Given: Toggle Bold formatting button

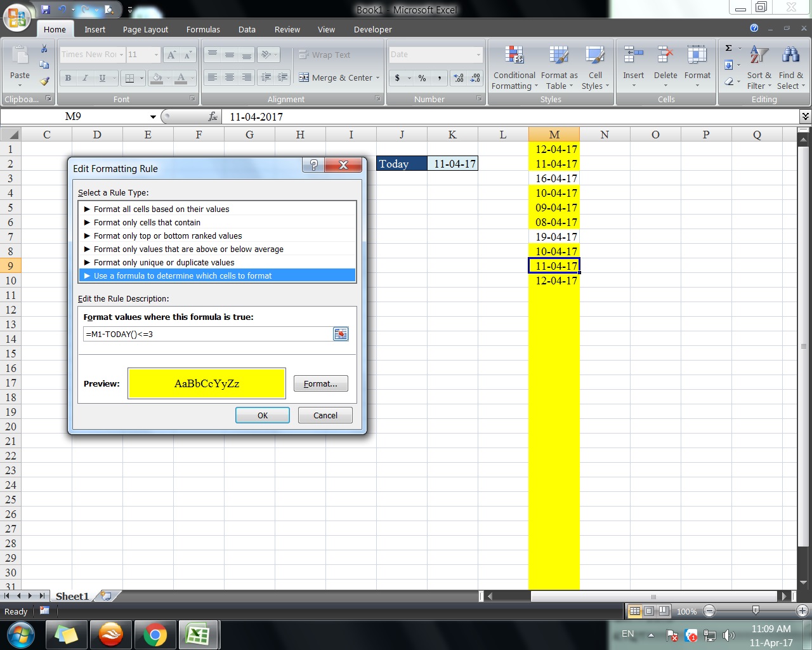Looking at the screenshot, I should (x=68, y=78).
